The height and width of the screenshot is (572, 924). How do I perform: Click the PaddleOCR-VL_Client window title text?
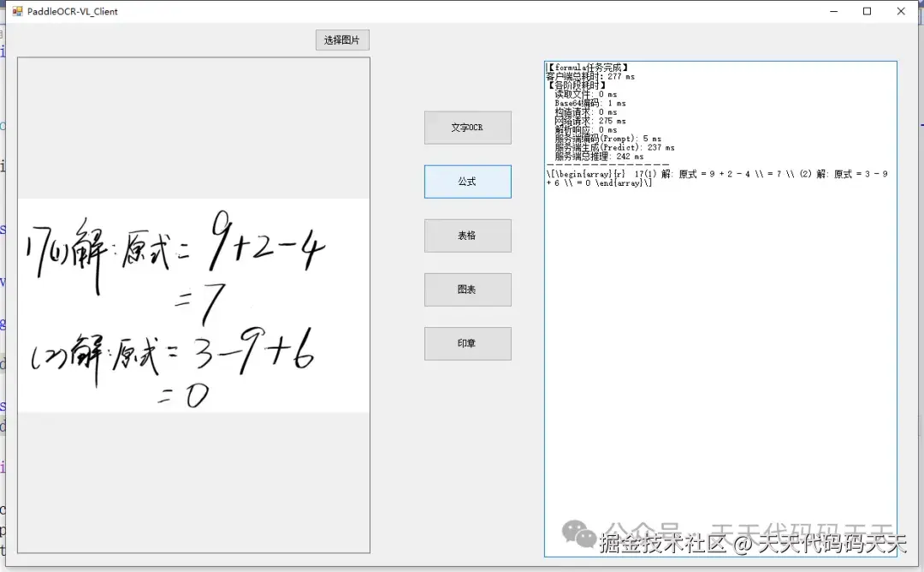[73, 11]
